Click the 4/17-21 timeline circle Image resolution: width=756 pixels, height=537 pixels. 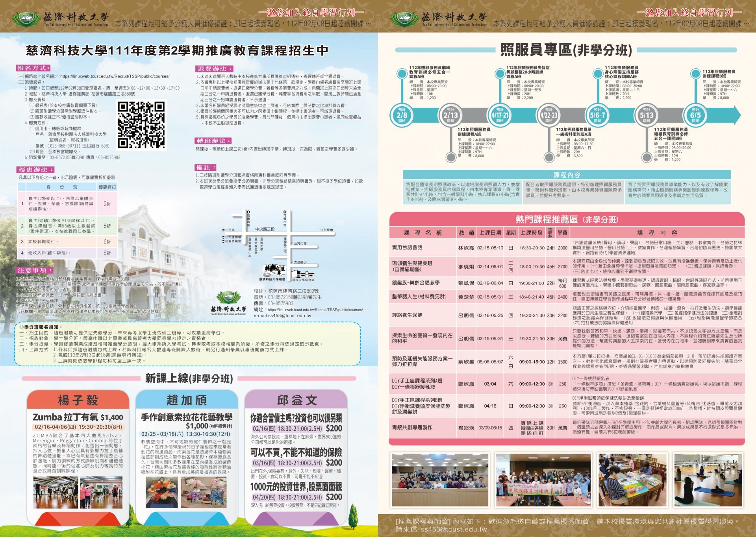click(x=500, y=115)
